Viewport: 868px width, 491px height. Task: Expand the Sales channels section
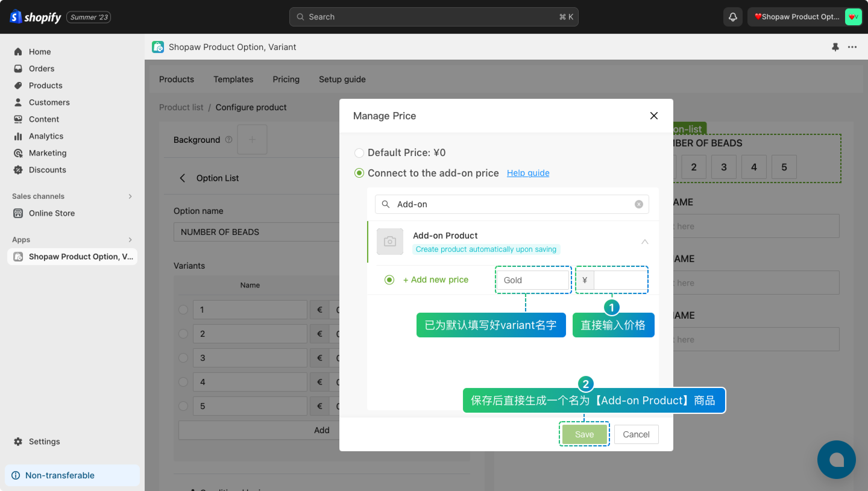pyautogui.click(x=130, y=196)
